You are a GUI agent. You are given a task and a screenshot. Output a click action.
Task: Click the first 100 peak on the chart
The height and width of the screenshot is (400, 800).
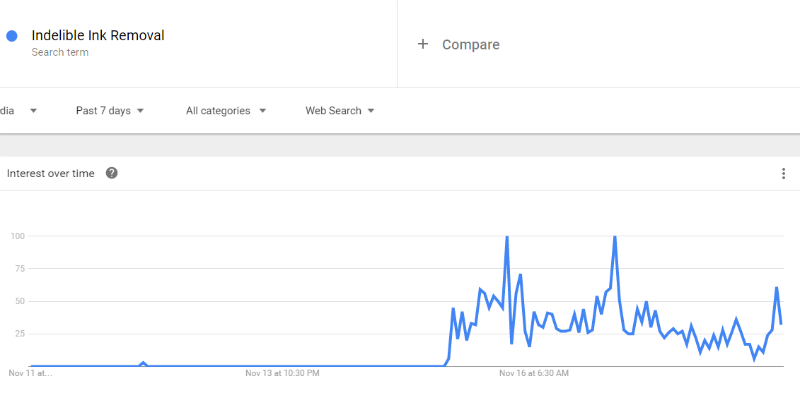(x=507, y=237)
